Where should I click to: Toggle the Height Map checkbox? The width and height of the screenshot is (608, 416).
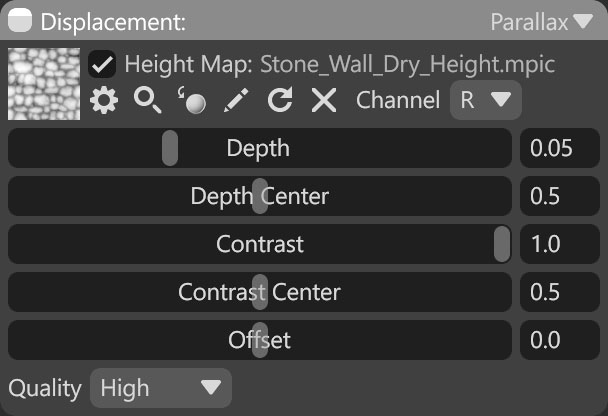tap(102, 64)
